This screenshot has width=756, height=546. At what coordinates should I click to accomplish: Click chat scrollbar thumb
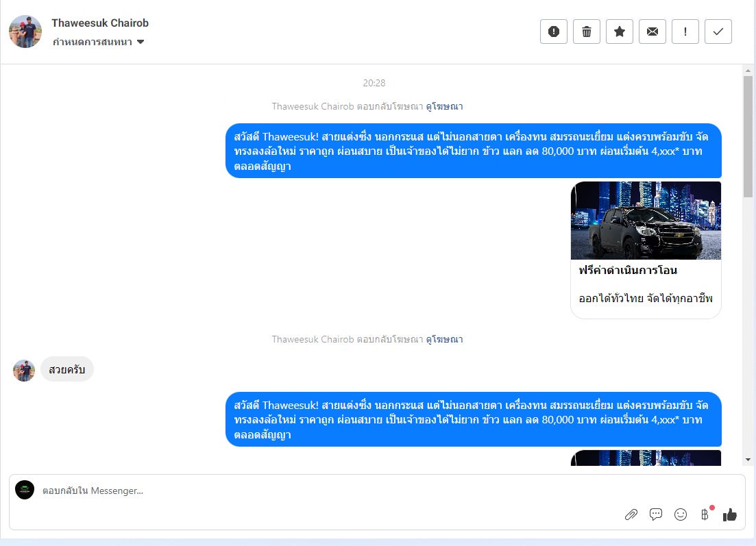(748, 136)
